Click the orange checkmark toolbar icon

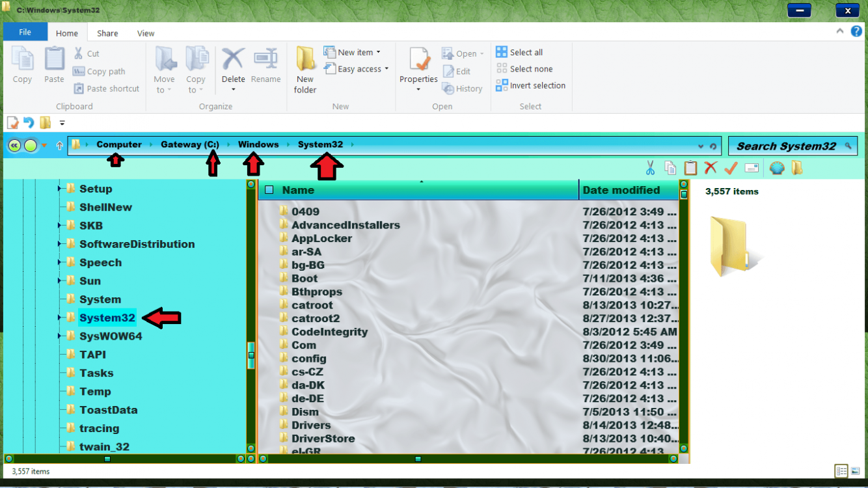[730, 168]
